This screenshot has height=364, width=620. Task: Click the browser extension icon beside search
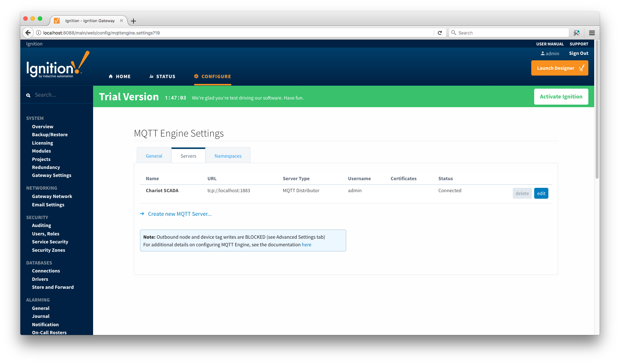(577, 33)
